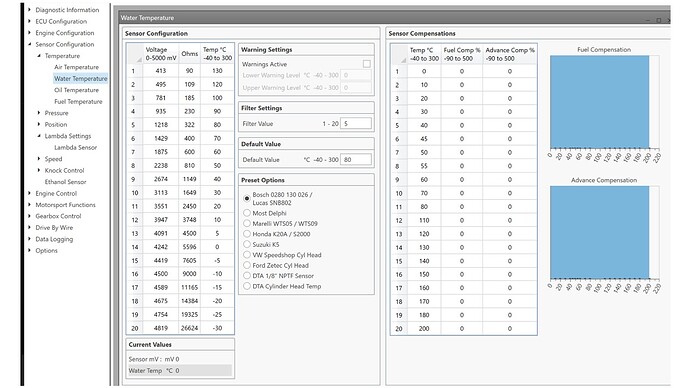690x388 pixels.
Task: Collapse the Temperature subtree
Action: (39, 55)
